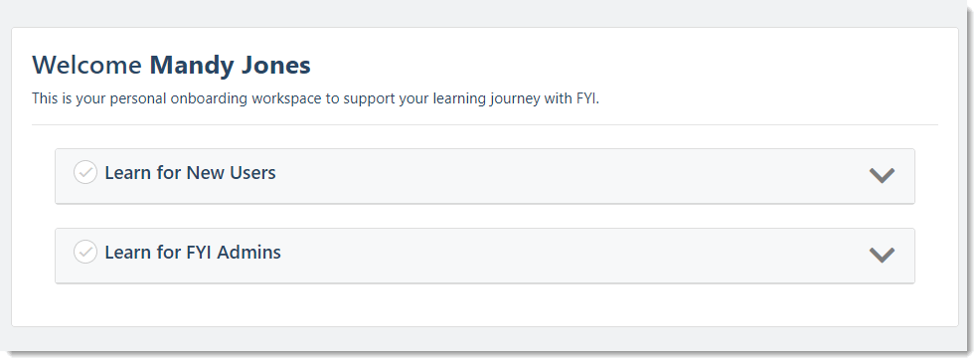
Task: Select the bold Mandy Jones name
Action: click(230, 65)
